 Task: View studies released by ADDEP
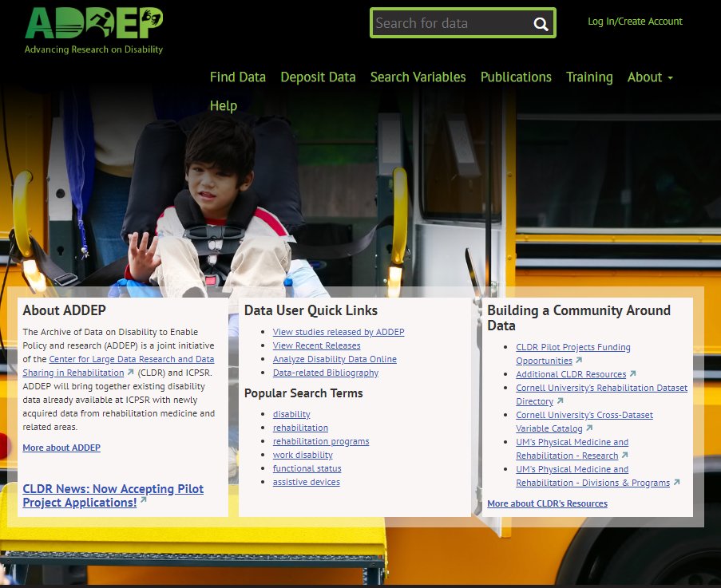pos(339,332)
